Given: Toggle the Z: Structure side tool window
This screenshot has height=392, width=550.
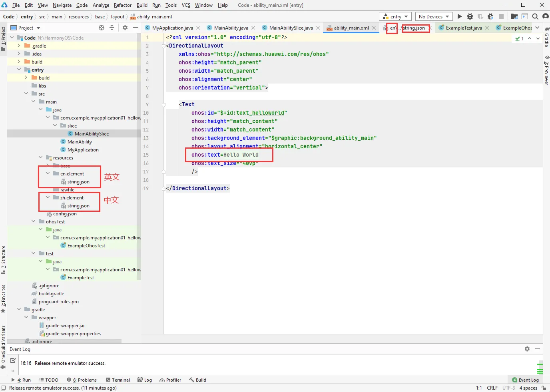Looking at the screenshot, I should [3, 260].
